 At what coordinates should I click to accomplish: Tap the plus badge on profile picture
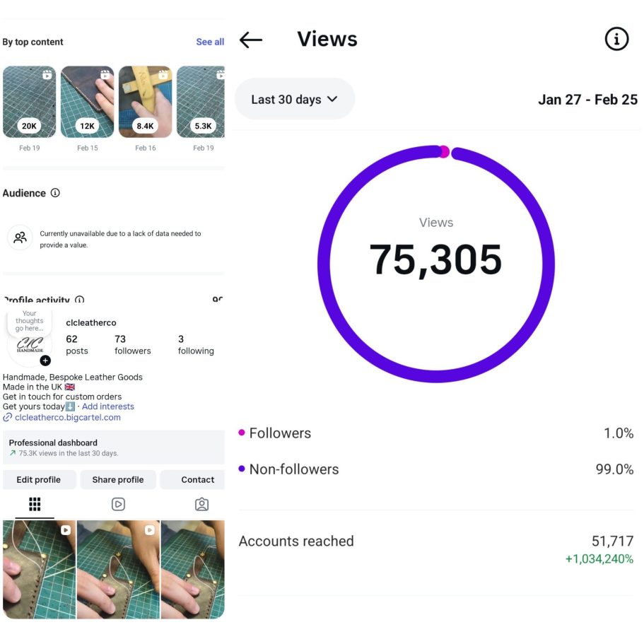coord(45,361)
